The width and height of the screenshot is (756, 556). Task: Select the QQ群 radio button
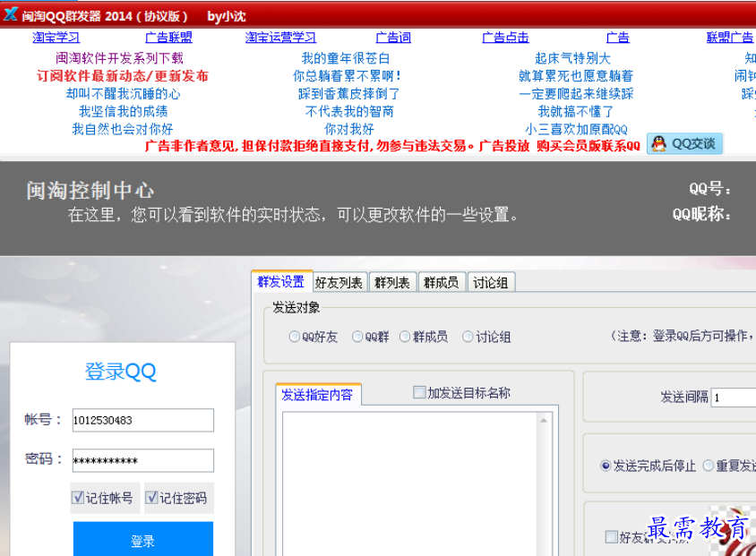pyautogui.click(x=357, y=337)
